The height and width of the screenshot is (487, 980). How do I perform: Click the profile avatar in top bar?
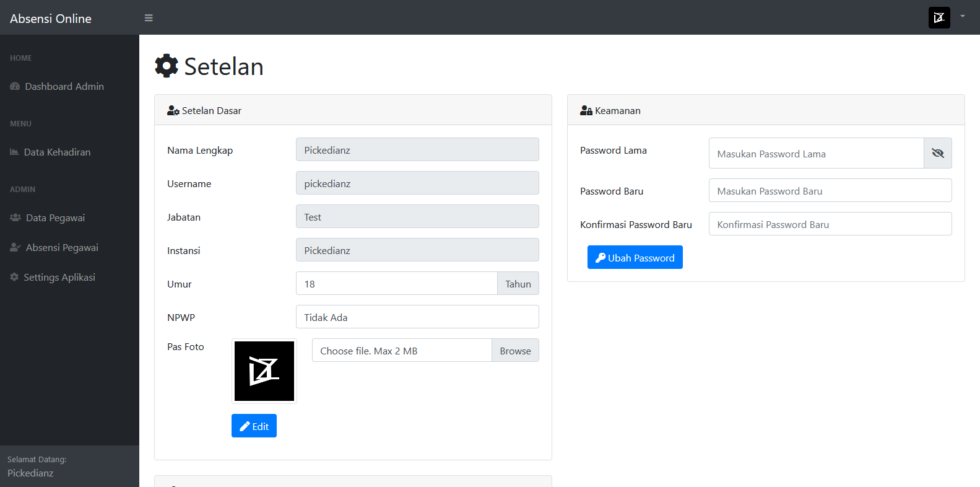(x=939, y=17)
